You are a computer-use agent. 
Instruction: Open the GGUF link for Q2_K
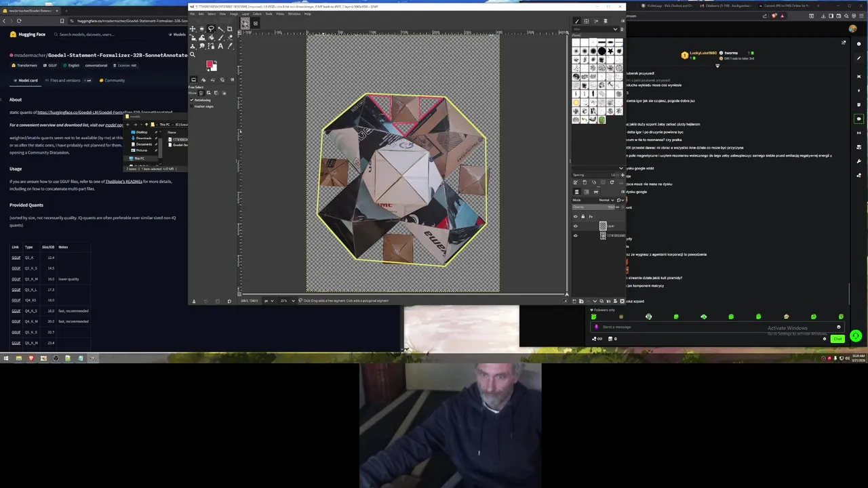point(16,258)
